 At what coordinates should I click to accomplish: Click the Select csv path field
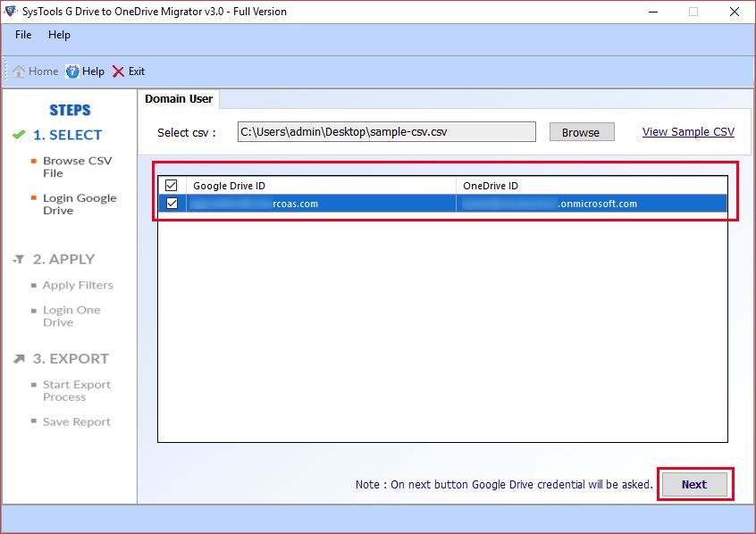(x=387, y=131)
